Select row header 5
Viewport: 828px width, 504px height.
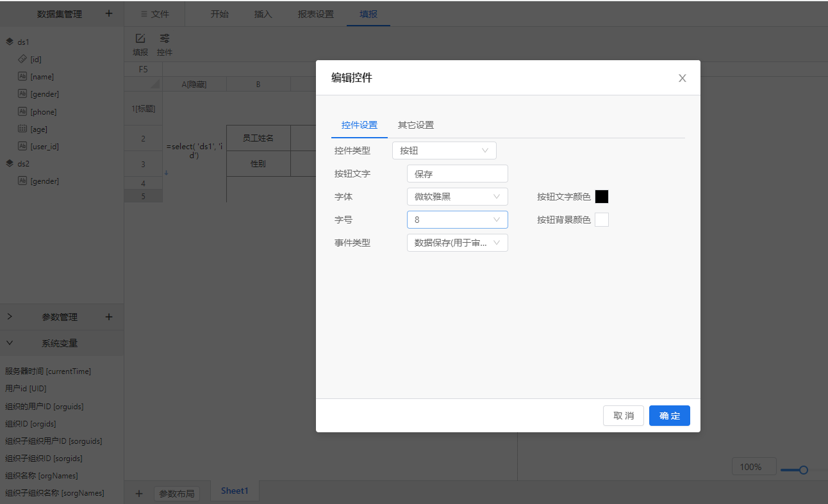(144, 196)
